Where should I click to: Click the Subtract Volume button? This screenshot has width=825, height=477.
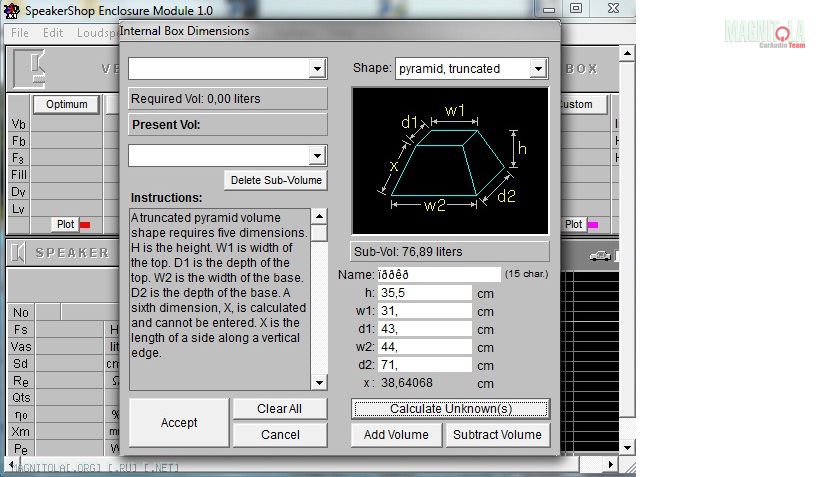[x=497, y=435]
